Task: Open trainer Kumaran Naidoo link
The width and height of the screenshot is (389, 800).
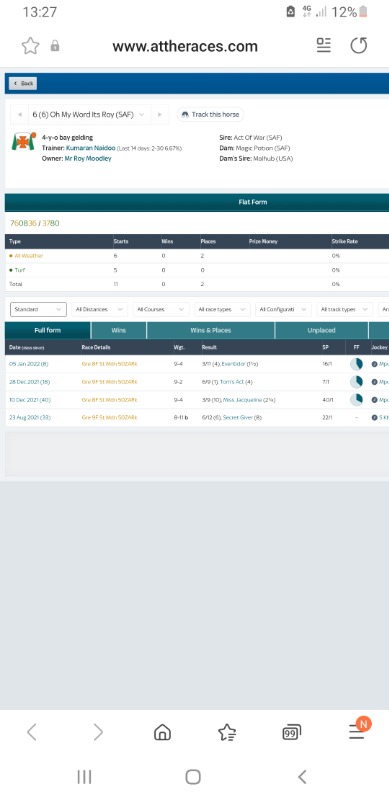Action: pyautogui.click(x=90, y=148)
